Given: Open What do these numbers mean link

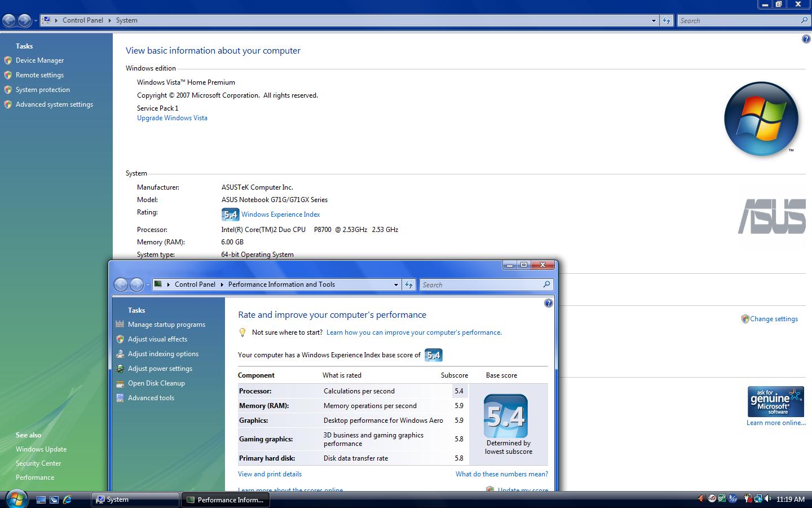Looking at the screenshot, I should (x=502, y=474).
